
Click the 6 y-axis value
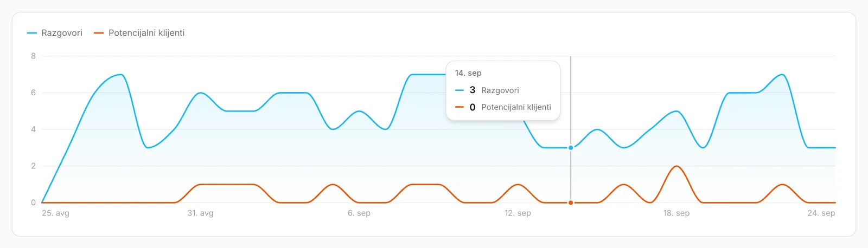click(x=34, y=93)
